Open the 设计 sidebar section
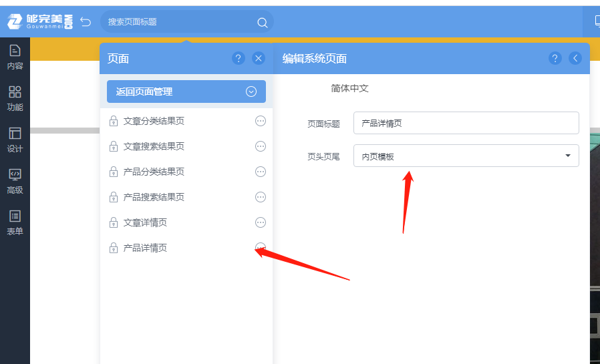The width and height of the screenshot is (600, 364). pyautogui.click(x=15, y=140)
